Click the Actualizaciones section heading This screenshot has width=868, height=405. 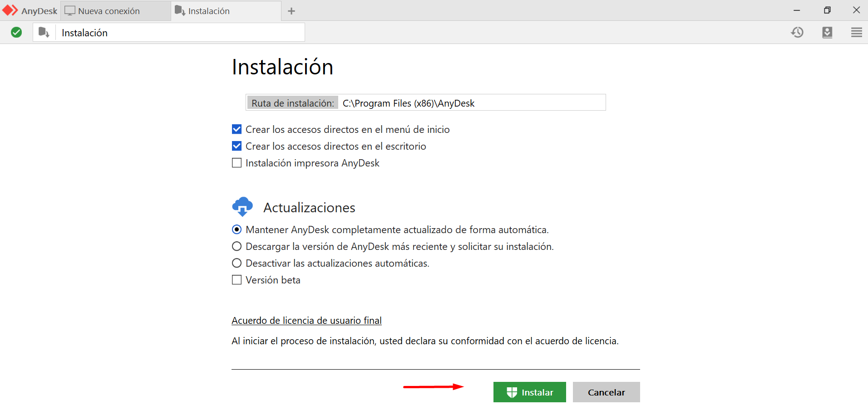tap(309, 208)
